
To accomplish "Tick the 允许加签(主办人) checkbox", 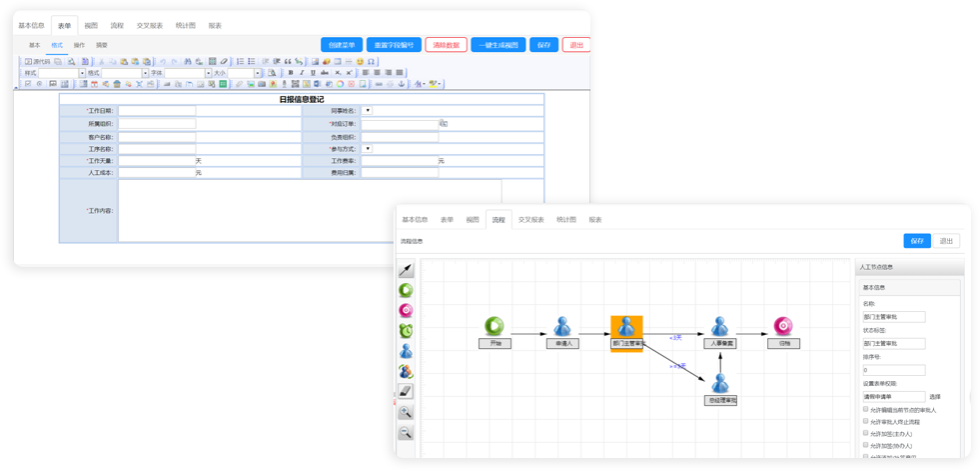I will [x=865, y=434].
